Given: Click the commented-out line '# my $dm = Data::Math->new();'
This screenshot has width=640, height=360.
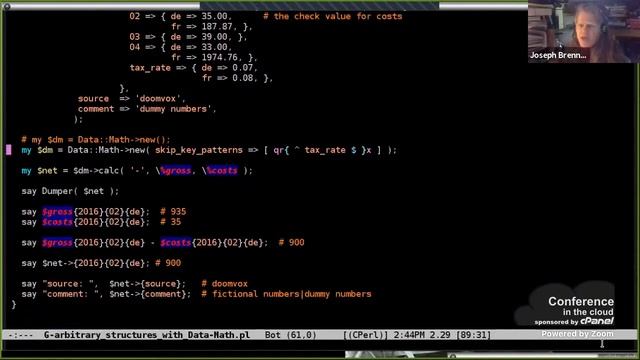Looking at the screenshot, I should [x=96, y=140].
